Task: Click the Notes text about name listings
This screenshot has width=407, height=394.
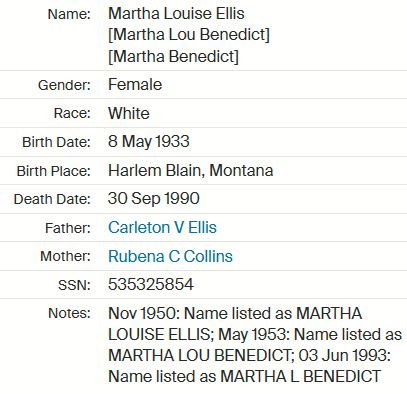Action: point(255,345)
